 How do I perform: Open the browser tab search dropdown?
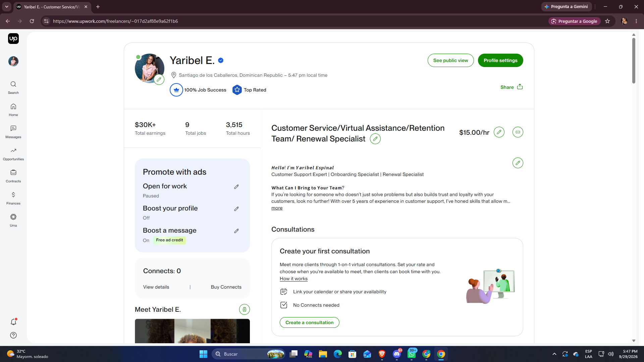click(x=6, y=7)
